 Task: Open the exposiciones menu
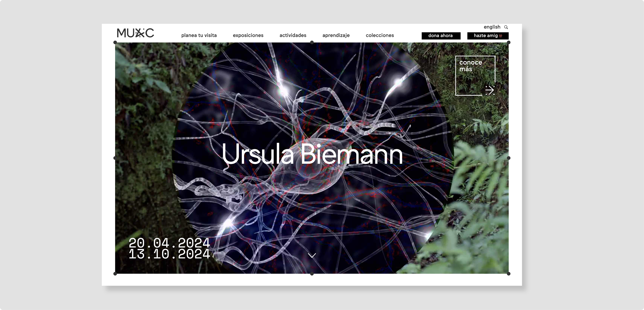pos(248,35)
